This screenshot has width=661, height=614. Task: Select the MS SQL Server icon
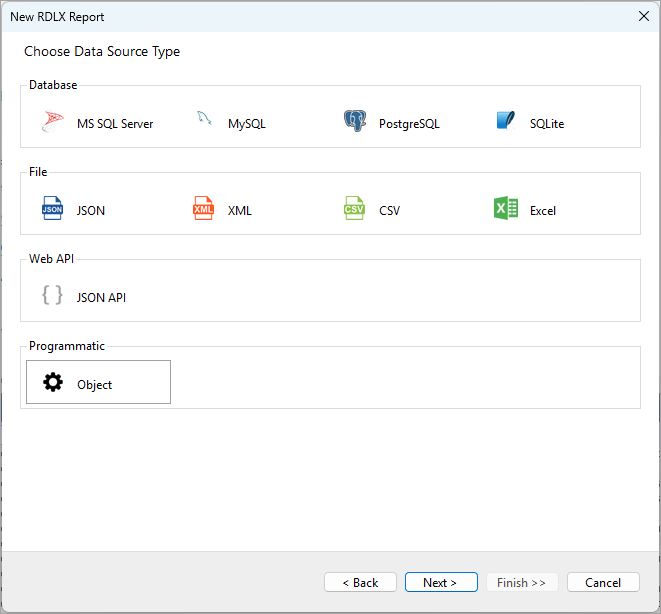click(x=53, y=121)
